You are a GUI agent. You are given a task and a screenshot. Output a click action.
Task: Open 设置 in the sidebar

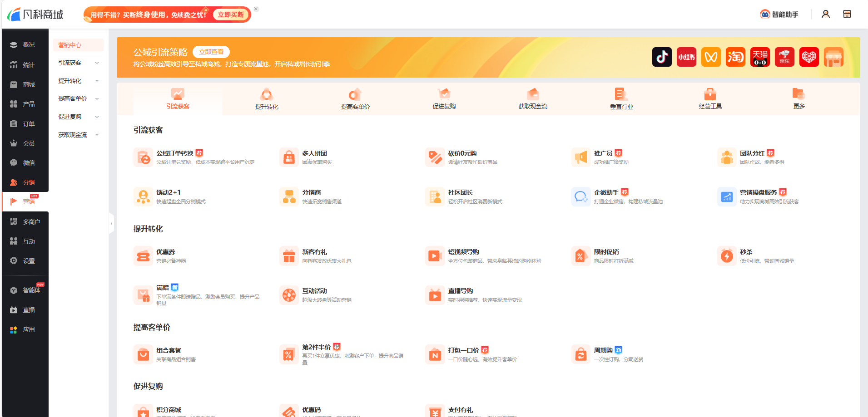click(x=25, y=261)
